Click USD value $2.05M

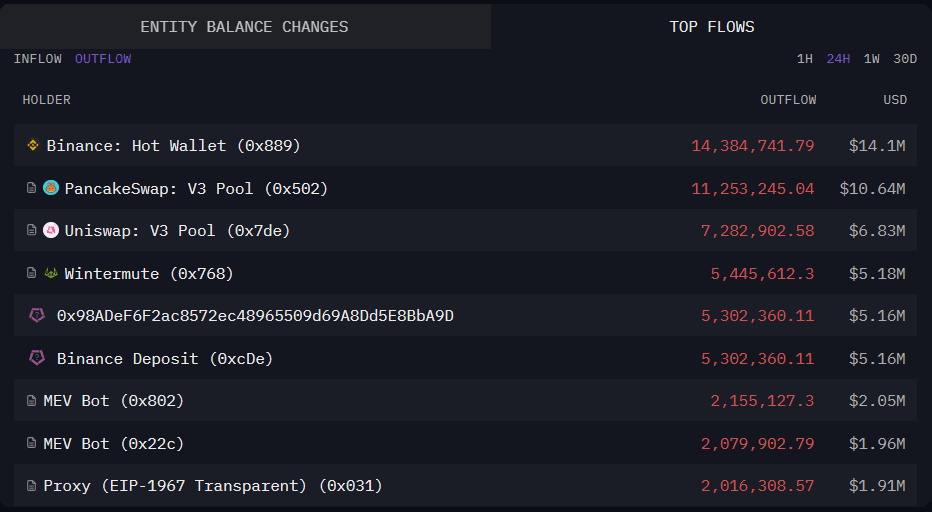(877, 401)
